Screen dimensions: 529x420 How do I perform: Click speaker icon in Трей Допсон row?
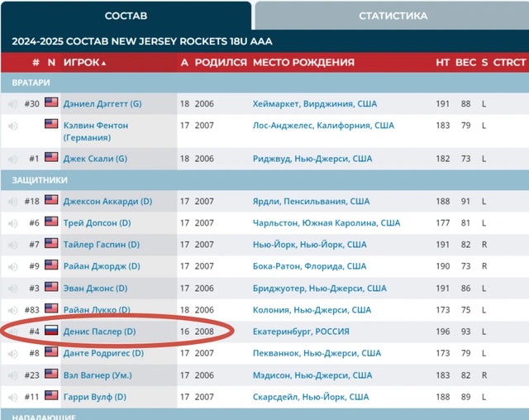tap(12, 222)
